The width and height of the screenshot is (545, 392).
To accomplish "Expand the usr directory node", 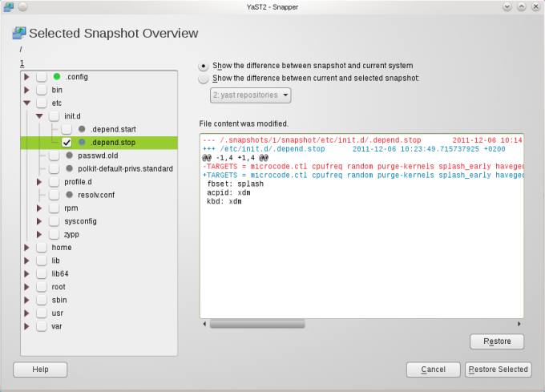I will tap(27, 313).
